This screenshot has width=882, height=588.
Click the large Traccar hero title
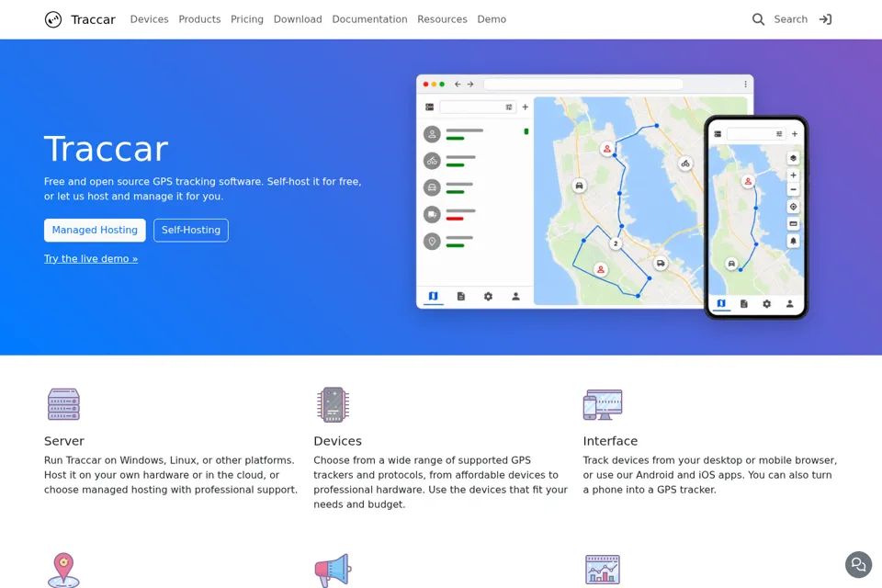[107, 149]
